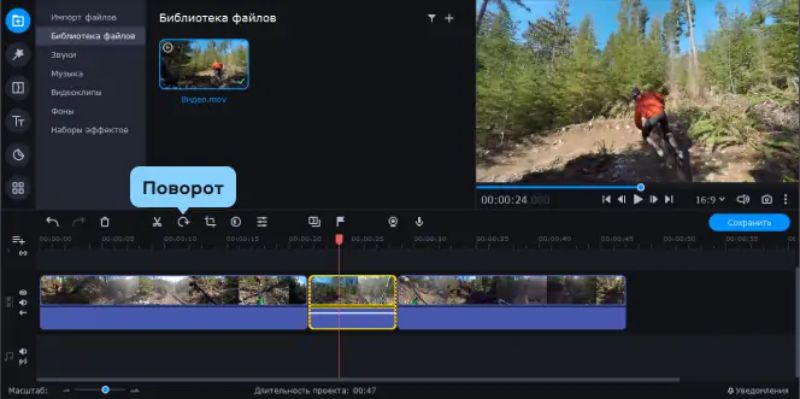Open the 16:9 aspect ratio dropdown
Viewport: 800px width, 399px height.
coord(710,200)
